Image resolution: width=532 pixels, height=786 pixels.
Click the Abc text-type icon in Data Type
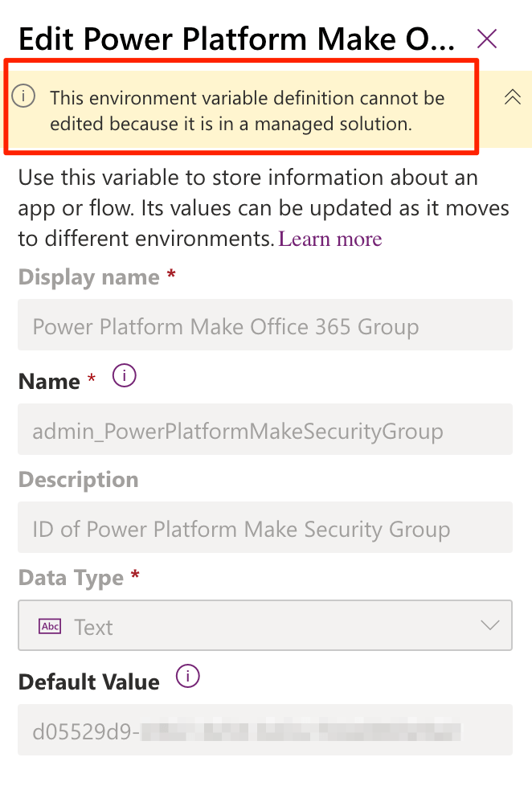[51, 627]
